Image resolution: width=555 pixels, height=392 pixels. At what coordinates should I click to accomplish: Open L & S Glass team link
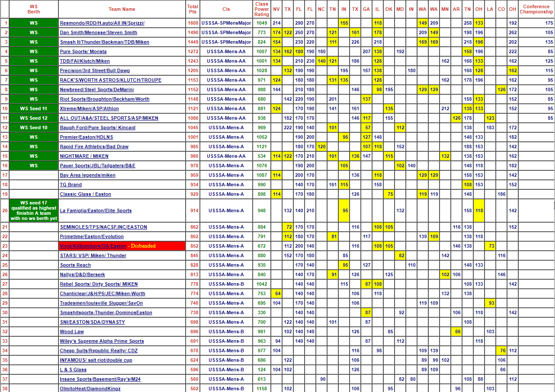tap(73, 370)
